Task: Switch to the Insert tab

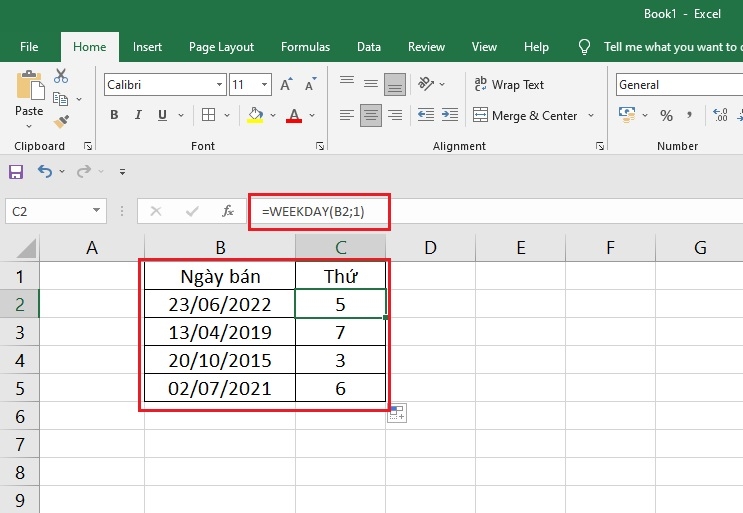Action: tap(147, 47)
